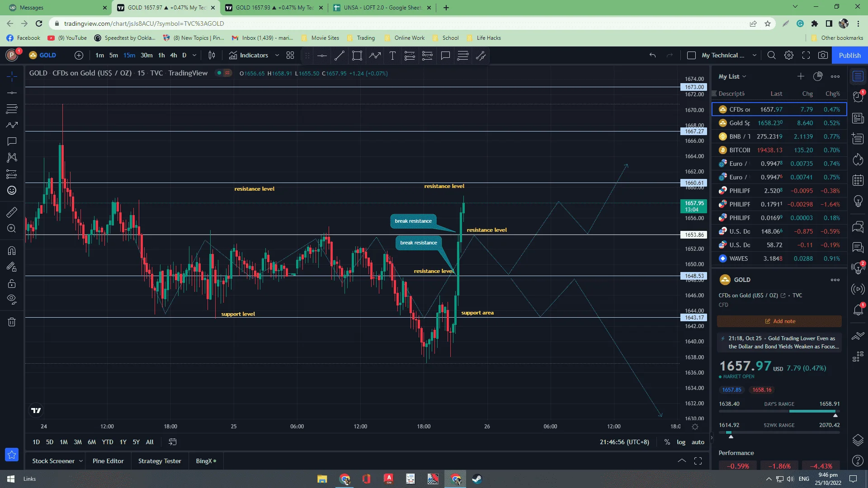This screenshot has width=868, height=488.
Task: Toggle hide all drawings eye icon
Action: click(x=12, y=299)
